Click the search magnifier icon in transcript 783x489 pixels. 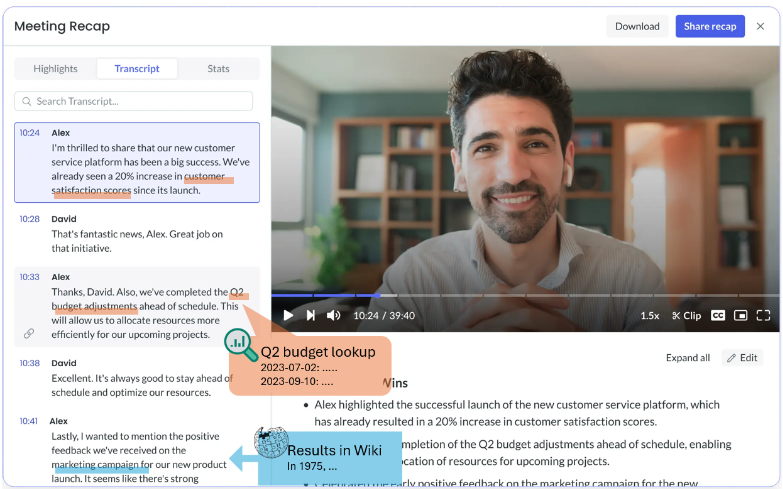[27, 101]
